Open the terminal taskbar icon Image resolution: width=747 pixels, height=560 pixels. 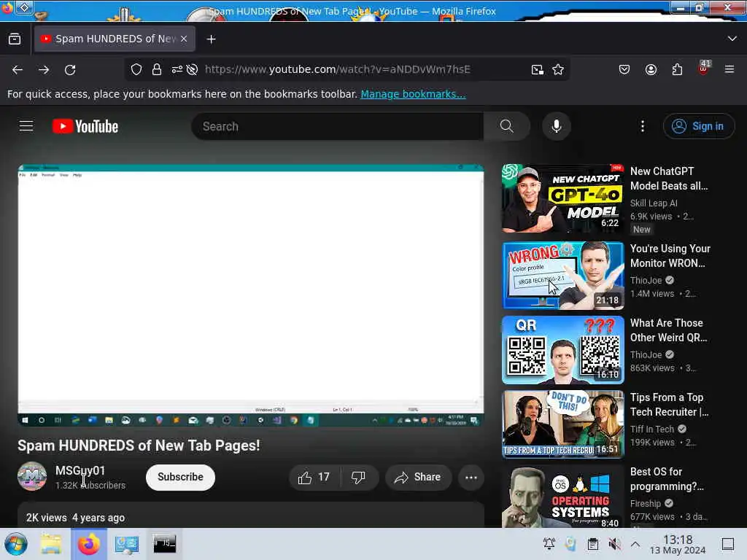click(x=164, y=544)
